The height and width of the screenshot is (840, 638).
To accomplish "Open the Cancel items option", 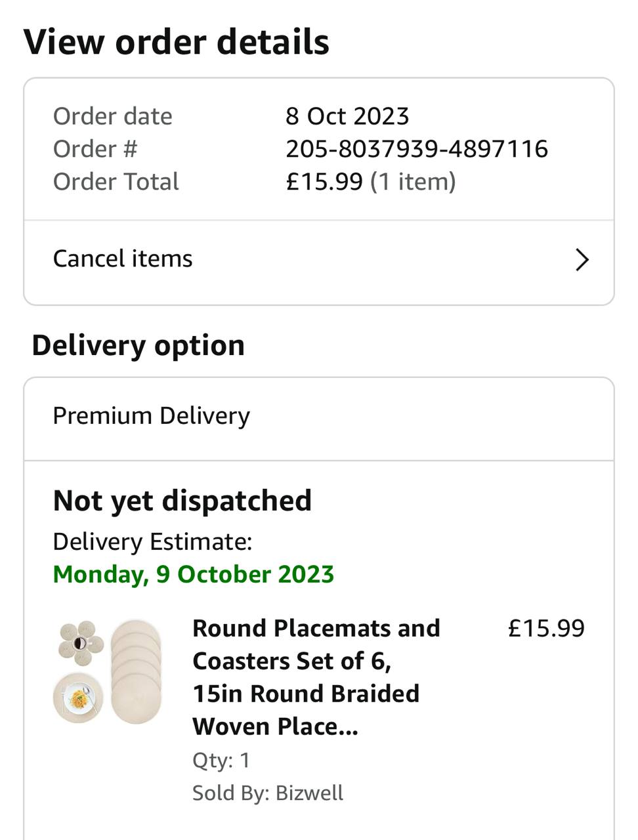I will coord(123,259).
